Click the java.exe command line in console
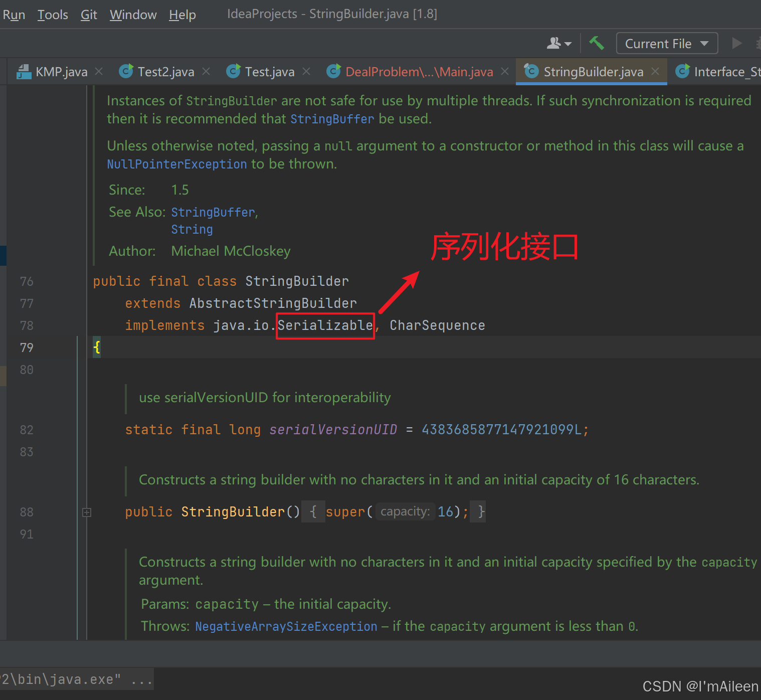Screen dimensions: 761x700 (x=77, y=679)
